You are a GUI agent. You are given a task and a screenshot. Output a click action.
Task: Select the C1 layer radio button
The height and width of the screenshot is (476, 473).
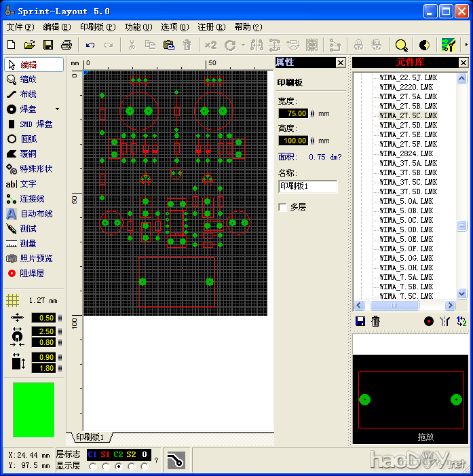point(92,466)
